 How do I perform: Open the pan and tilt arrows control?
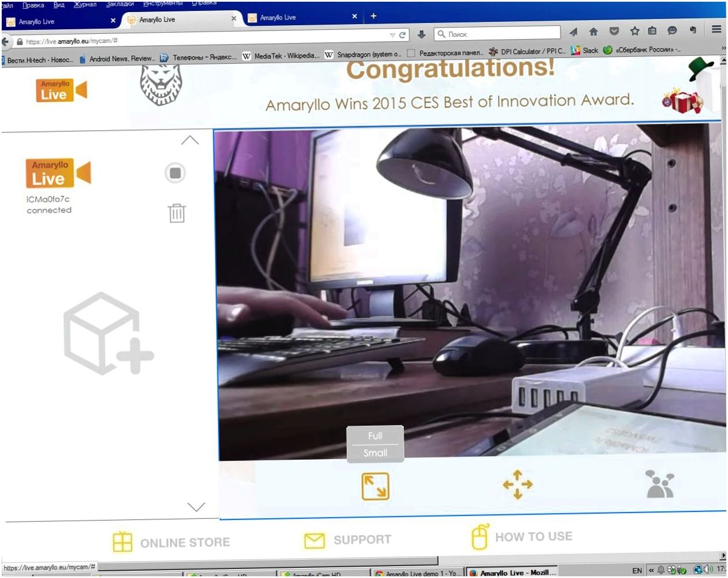[517, 485]
